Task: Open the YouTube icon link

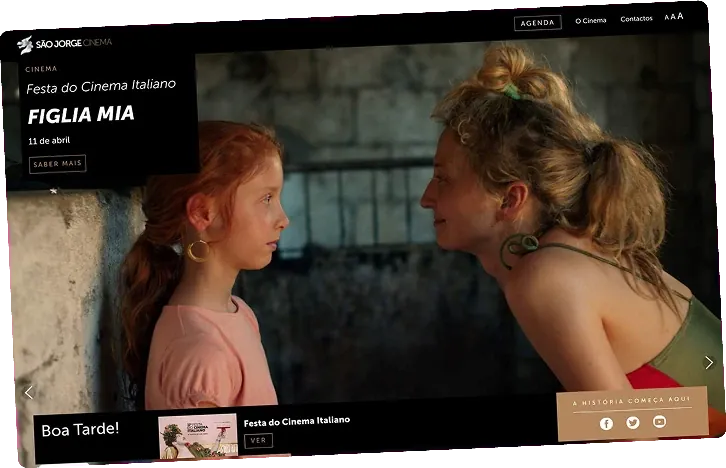Action: coord(659,421)
